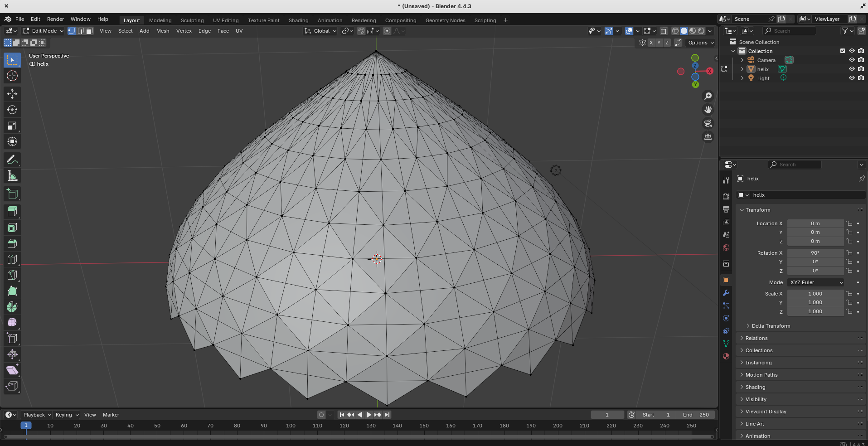Activate the Knife tool

pos(12,275)
